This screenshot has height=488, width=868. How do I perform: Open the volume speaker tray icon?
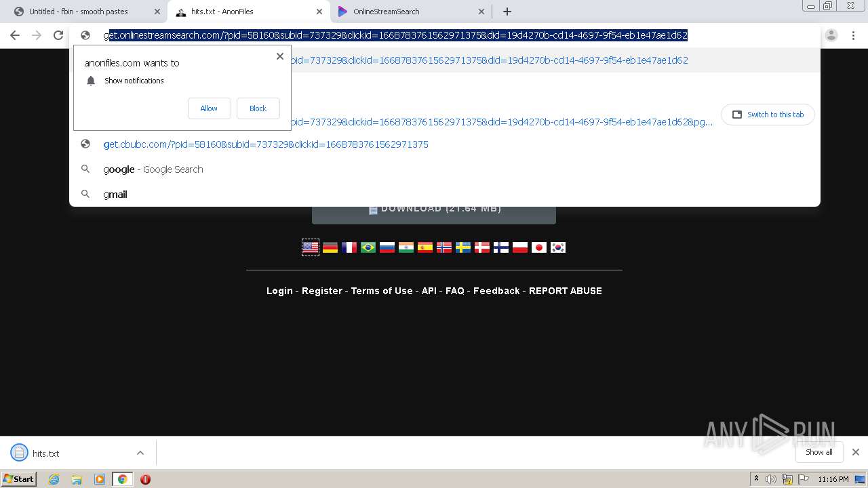(771, 479)
